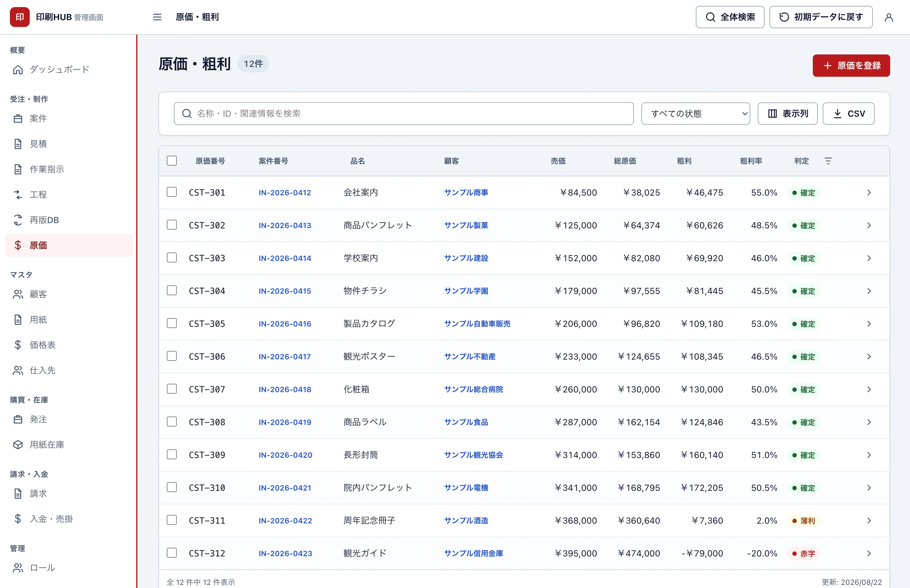Screen dimensions: 910x588
Task: Open the 入金・売掛 sidebar menu item
Action: tap(69, 519)
